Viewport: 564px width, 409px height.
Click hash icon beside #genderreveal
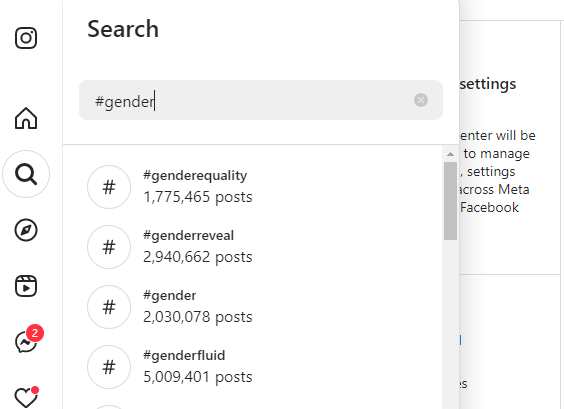pyautogui.click(x=109, y=247)
